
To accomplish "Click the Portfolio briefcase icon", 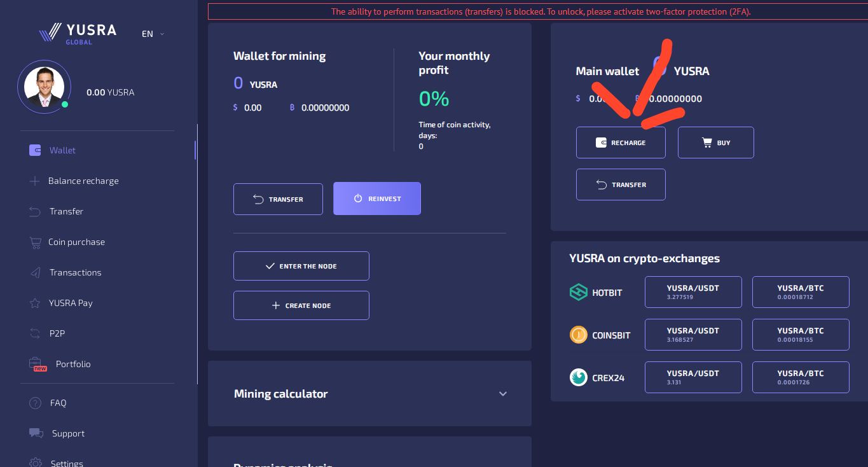I will point(38,365).
